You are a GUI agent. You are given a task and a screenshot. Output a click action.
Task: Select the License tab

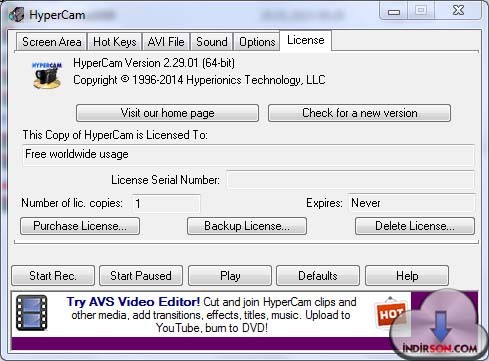306,40
